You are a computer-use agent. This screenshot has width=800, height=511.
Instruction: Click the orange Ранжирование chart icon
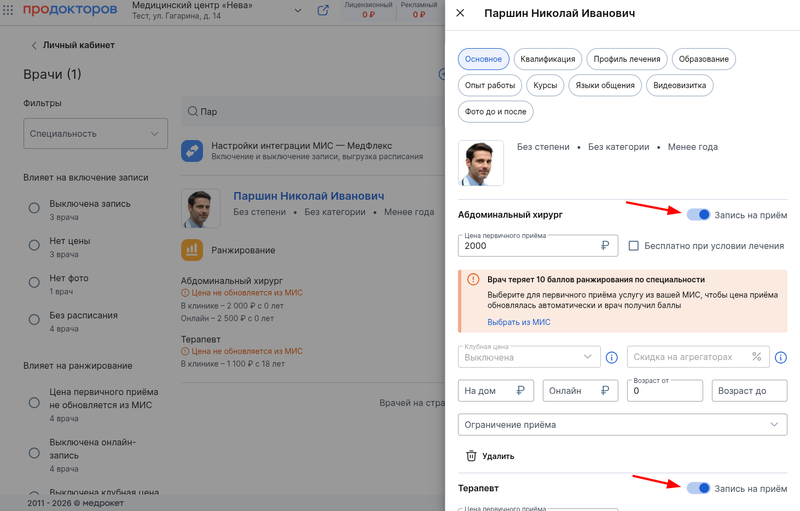[x=192, y=250]
